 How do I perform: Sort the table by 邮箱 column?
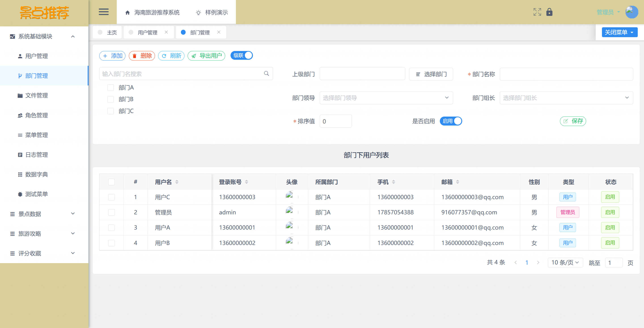coord(458,182)
